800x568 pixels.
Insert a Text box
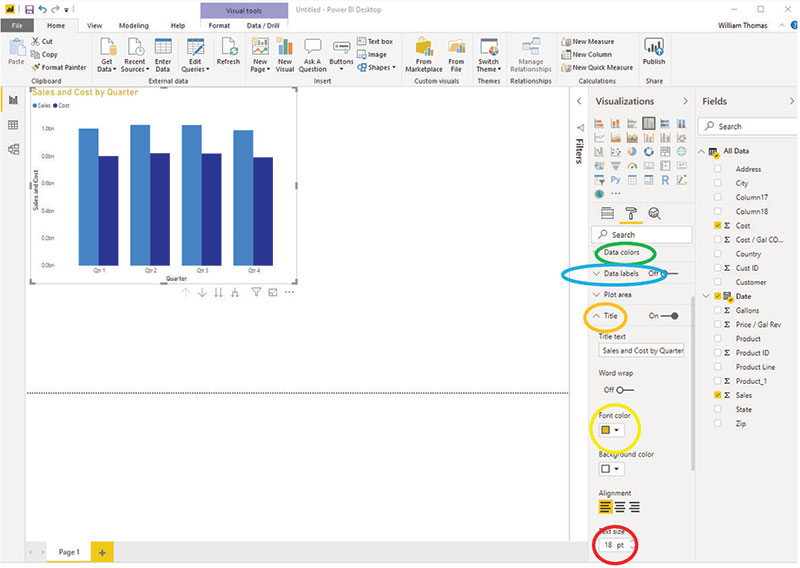point(379,42)
